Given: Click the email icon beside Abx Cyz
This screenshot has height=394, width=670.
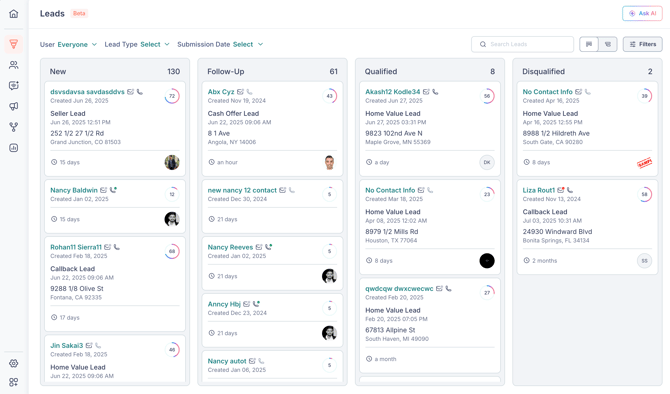Looking at the screenshot, I should (241, 92).
